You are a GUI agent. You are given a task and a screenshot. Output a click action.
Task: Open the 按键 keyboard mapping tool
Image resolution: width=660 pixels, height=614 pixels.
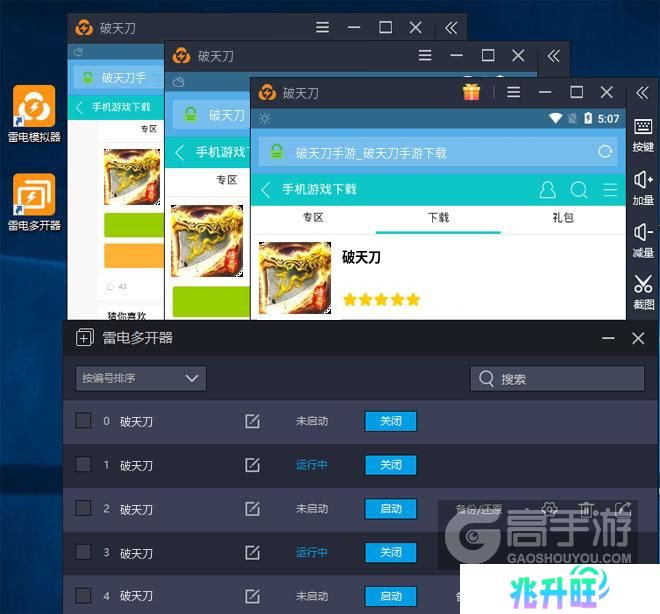point(643,135)
